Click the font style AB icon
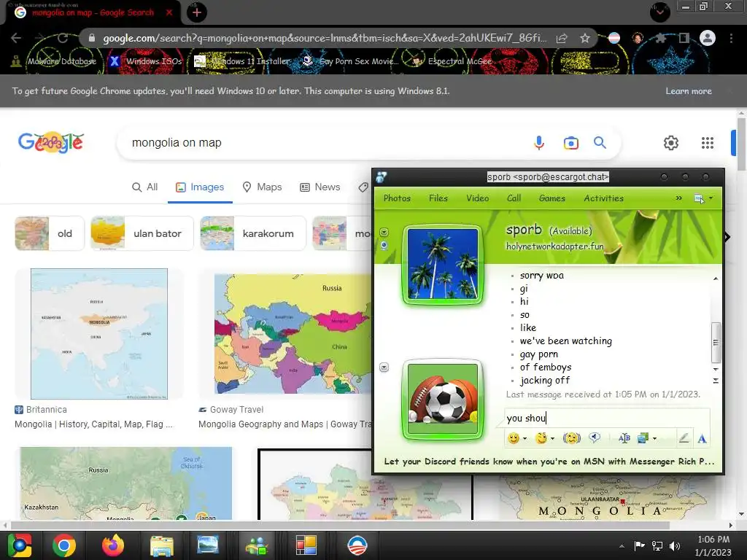This screenshot has height=560, width=747. 624,438
